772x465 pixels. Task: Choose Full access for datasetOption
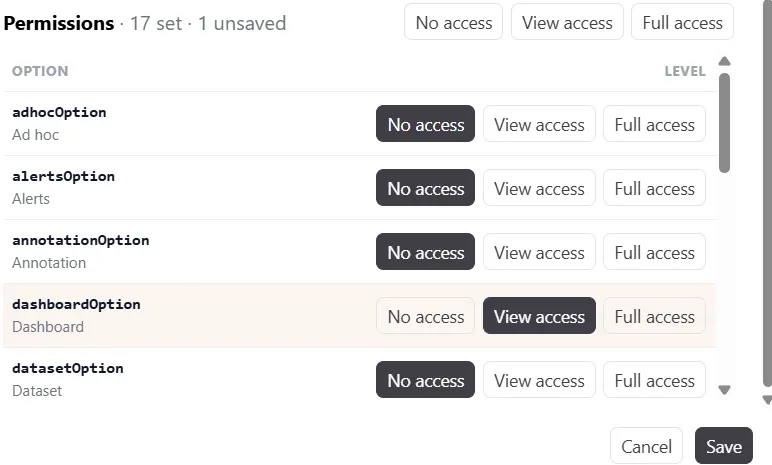654,380
